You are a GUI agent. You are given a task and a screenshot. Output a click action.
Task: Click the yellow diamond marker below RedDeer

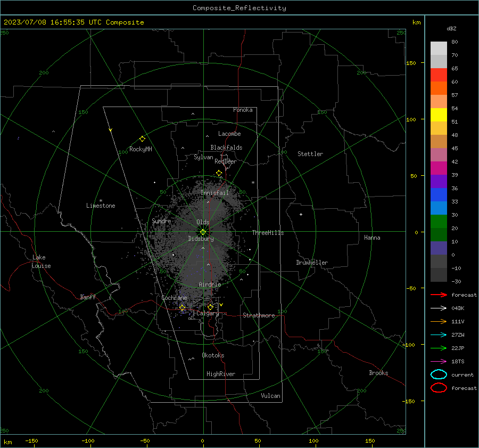[x=219, y=173]
